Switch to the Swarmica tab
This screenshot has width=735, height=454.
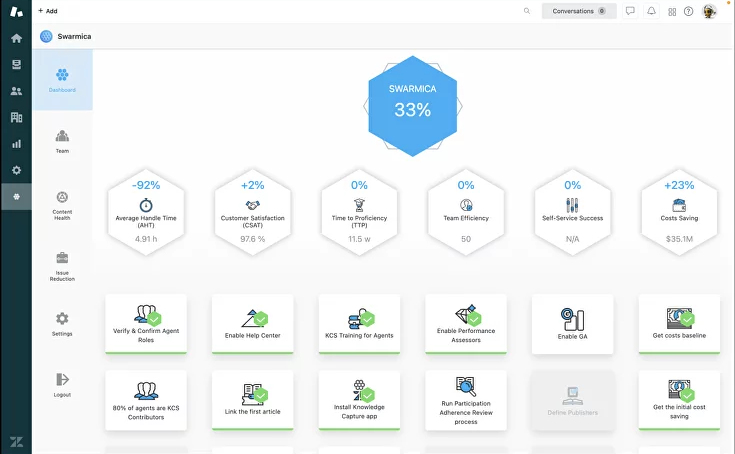coord(66,36)
